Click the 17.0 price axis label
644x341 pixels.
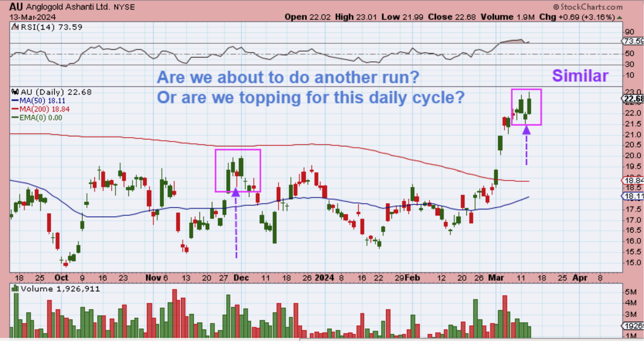click(633, 220)
